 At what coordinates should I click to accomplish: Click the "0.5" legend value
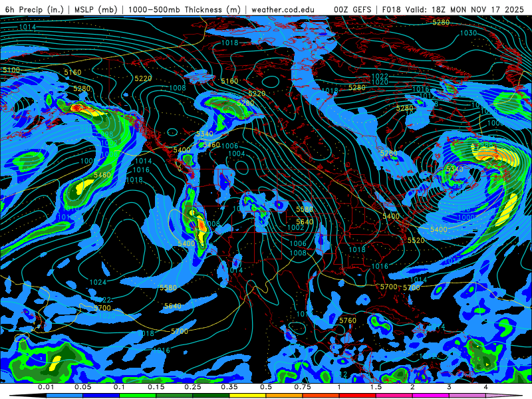click(266, 387)
